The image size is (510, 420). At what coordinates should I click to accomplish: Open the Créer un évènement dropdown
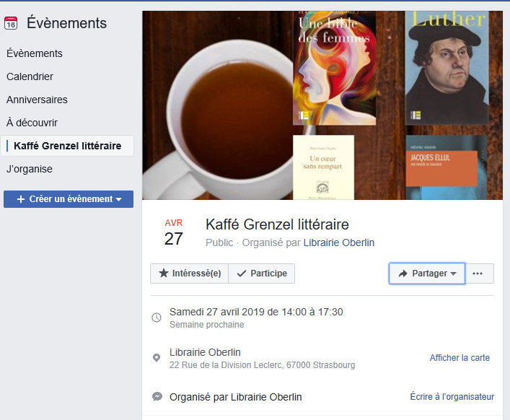click(69, 199)
